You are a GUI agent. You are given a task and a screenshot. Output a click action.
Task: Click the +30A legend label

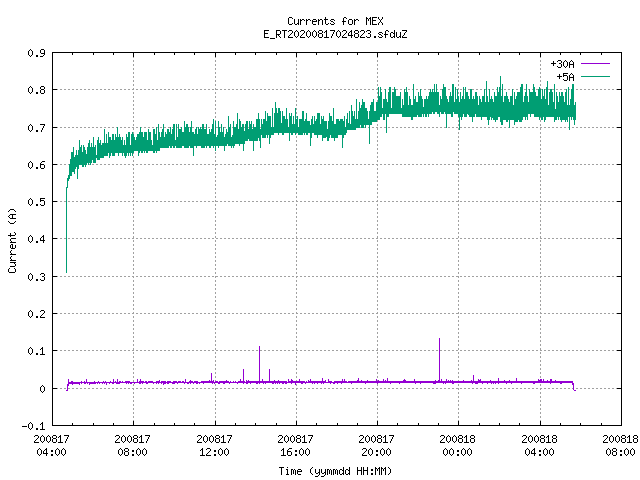(562, 64)
